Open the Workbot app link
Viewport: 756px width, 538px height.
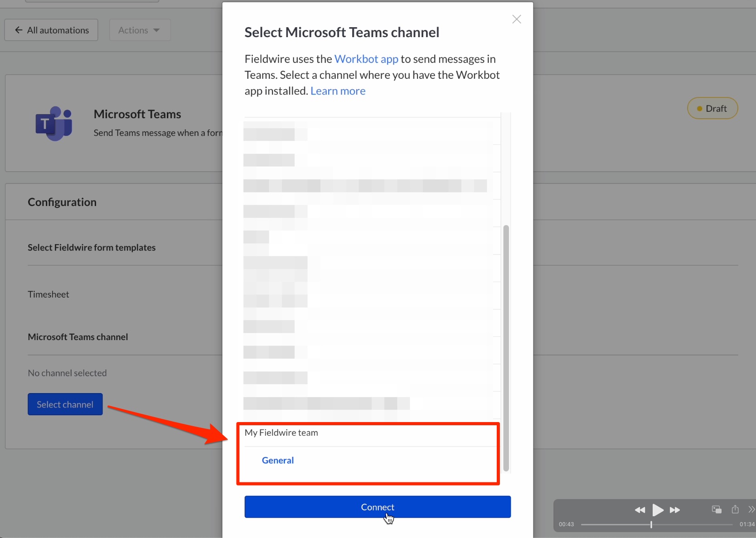[x=366, y=59]
